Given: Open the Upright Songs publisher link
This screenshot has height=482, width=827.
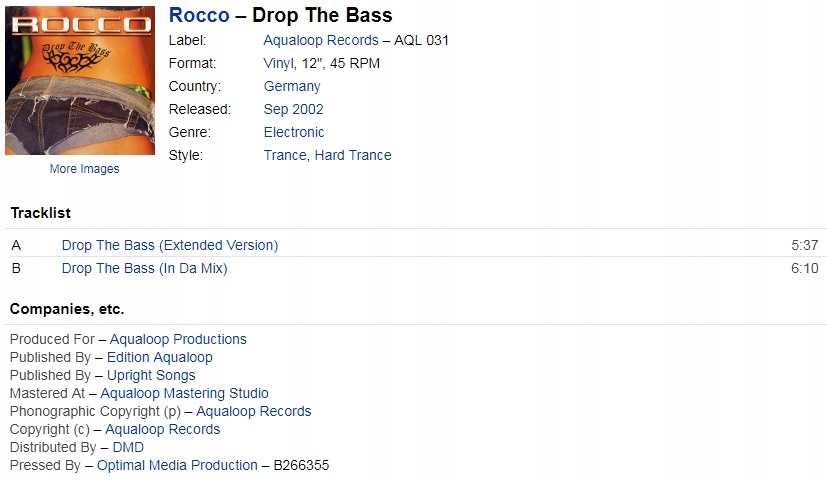Looking at the screenshot, I should coord(151,375).
